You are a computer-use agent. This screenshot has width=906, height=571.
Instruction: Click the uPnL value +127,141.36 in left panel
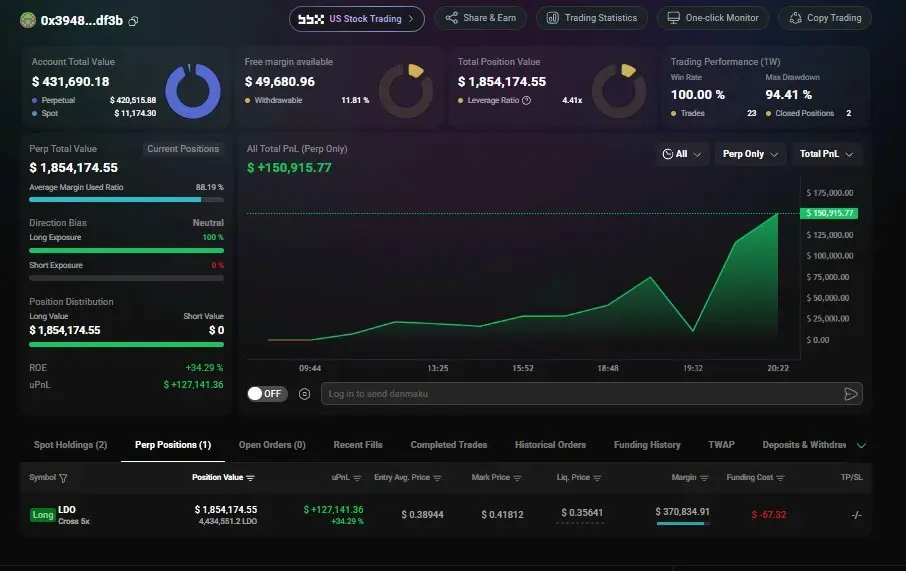[x=193, y=384]
